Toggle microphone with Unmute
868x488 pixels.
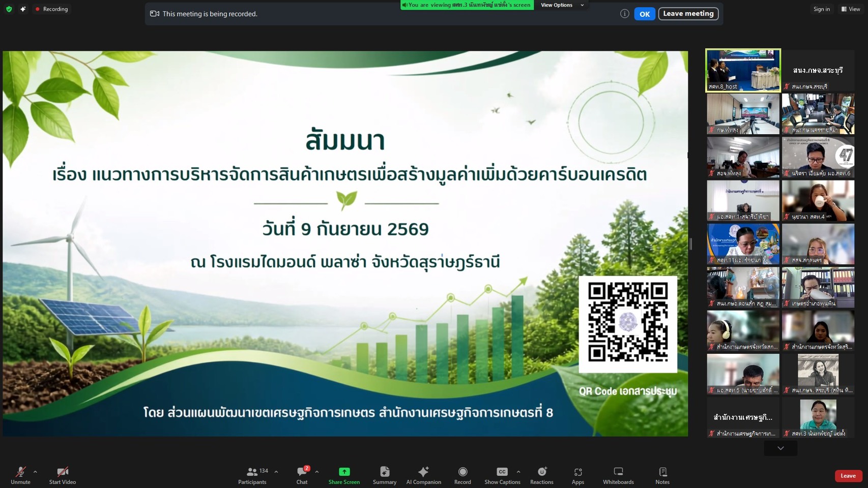(x=20, y=476)
